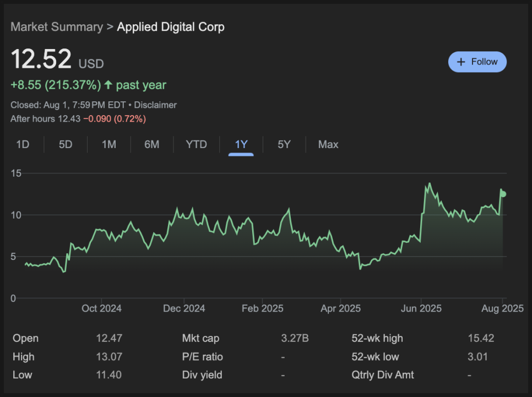Select the 6M time range tab
532x397 pixels.
tap(151, 145)
